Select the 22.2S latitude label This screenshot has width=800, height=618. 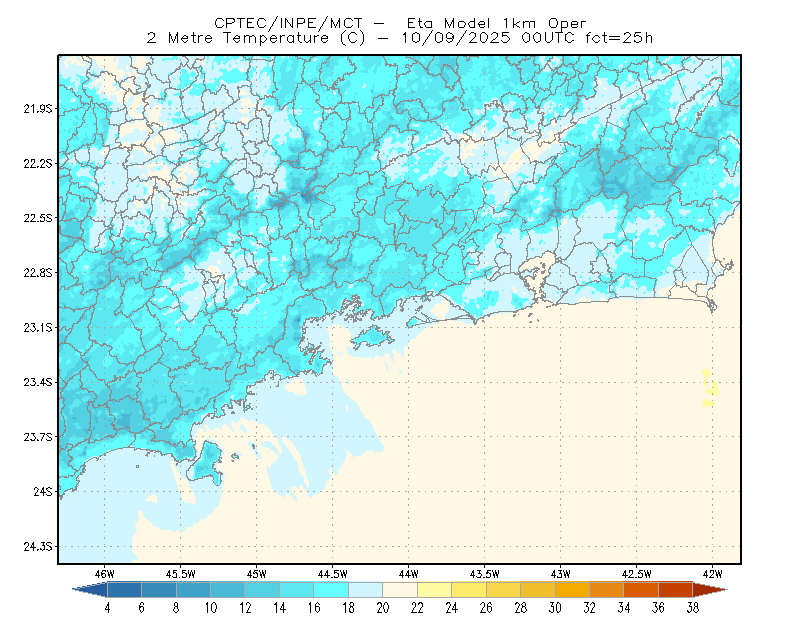pos(37,163)
